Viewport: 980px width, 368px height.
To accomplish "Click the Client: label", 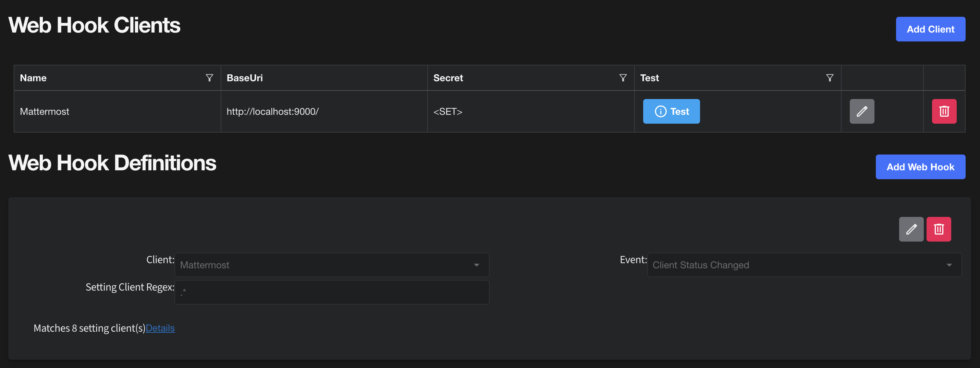I will click(160, 259).
